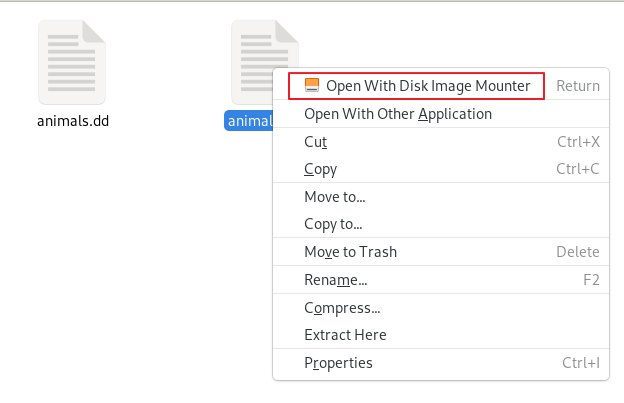Viewport: 624px width, 403px height.
Task: Click the Ctrl+I shortcut hint
Action: click(581, 363)
